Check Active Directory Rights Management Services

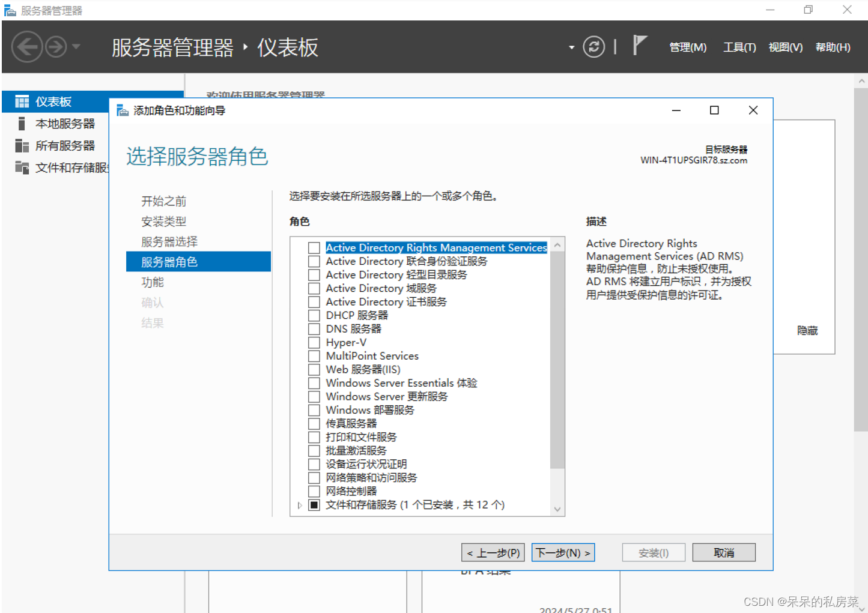(314, 248)
